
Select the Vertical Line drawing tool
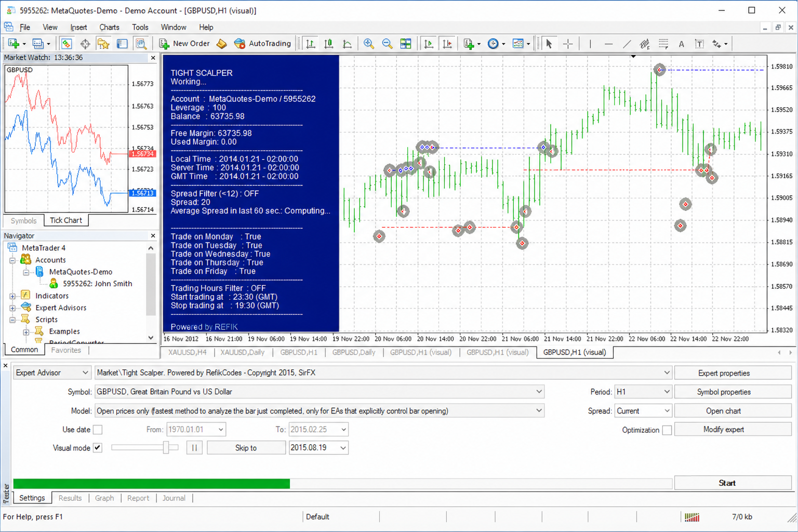tap(590, 44)
